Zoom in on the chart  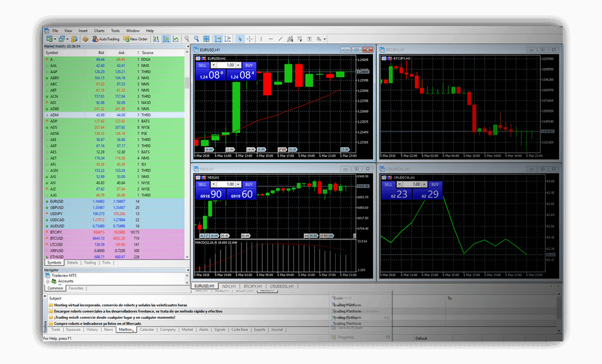[187, 39]
